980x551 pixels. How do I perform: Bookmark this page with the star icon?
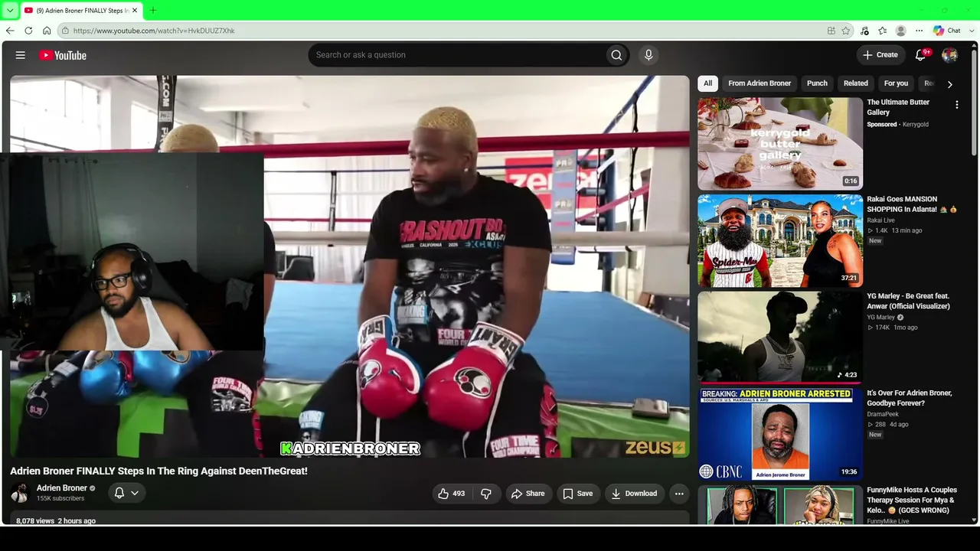pos(846,31)
